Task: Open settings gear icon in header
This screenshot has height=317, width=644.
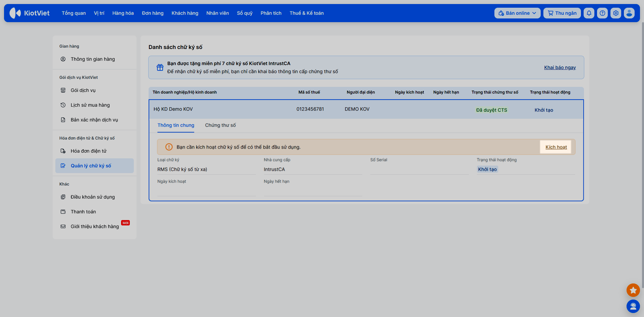Action: pyautogui.click(x=616, y=13)
